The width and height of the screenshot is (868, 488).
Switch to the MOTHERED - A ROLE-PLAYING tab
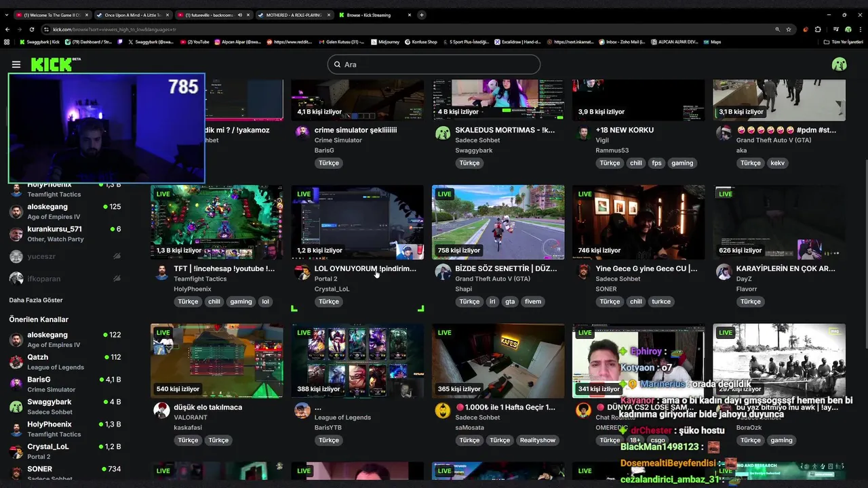click(x=294, y=15)
